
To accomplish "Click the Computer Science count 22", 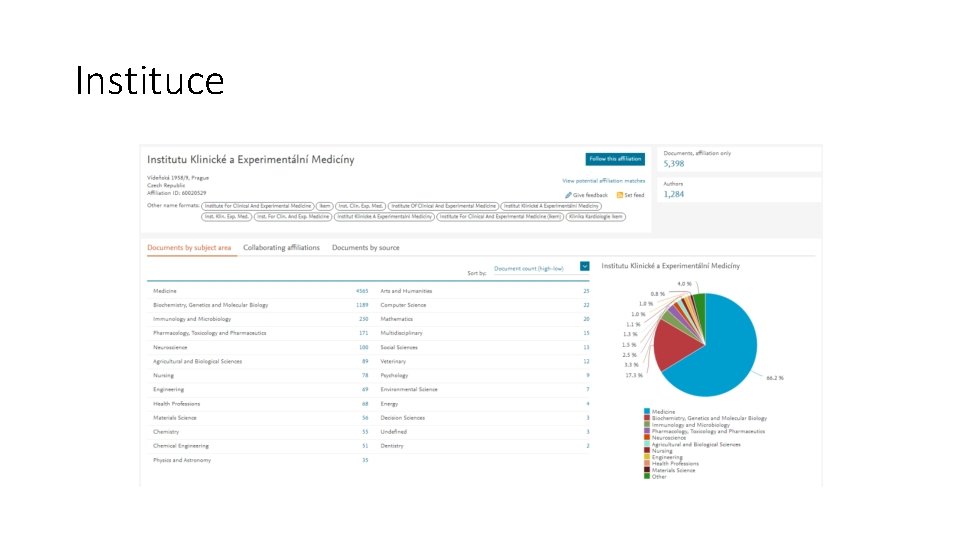I will point(587,305).
